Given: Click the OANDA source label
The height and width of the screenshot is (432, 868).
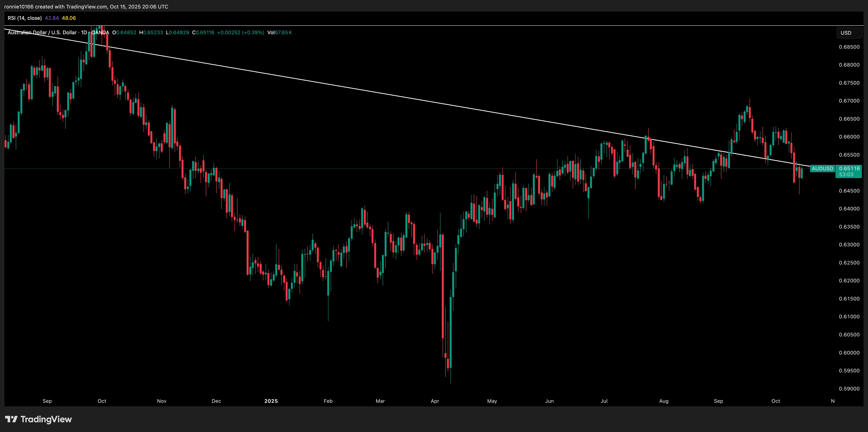Looking at the screenshot, I should 100,33.
